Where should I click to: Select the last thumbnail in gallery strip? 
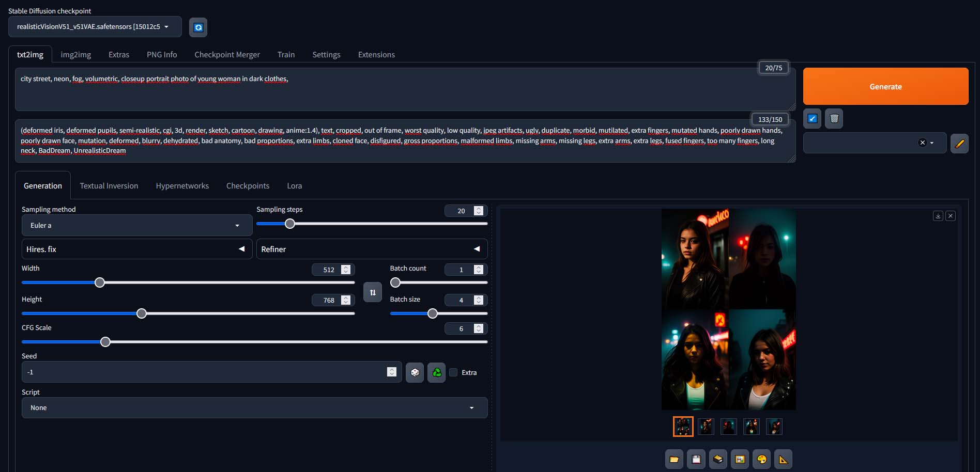coord(774,427)
